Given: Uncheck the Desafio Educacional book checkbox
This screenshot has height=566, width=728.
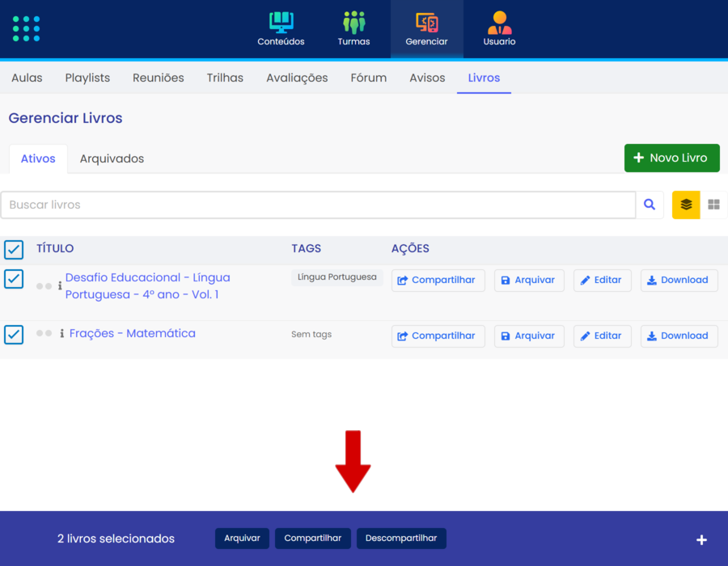Looking at the screenshot, I should (14, 279).
